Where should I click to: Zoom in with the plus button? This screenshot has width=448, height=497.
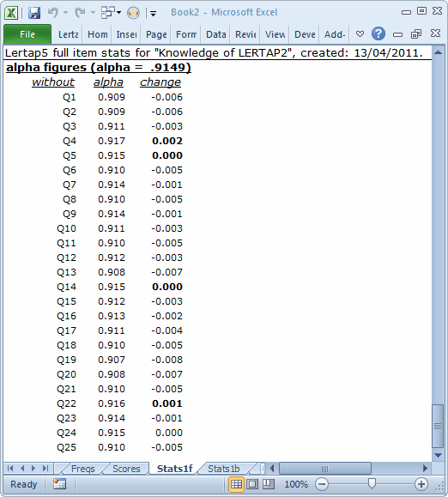click(x=421, y=484)
